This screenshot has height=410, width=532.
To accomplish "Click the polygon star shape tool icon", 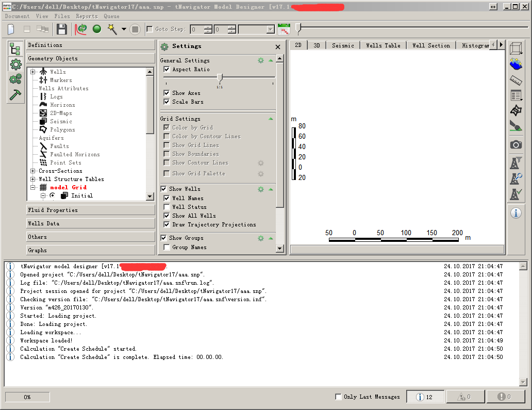I will tap(516, 110).
